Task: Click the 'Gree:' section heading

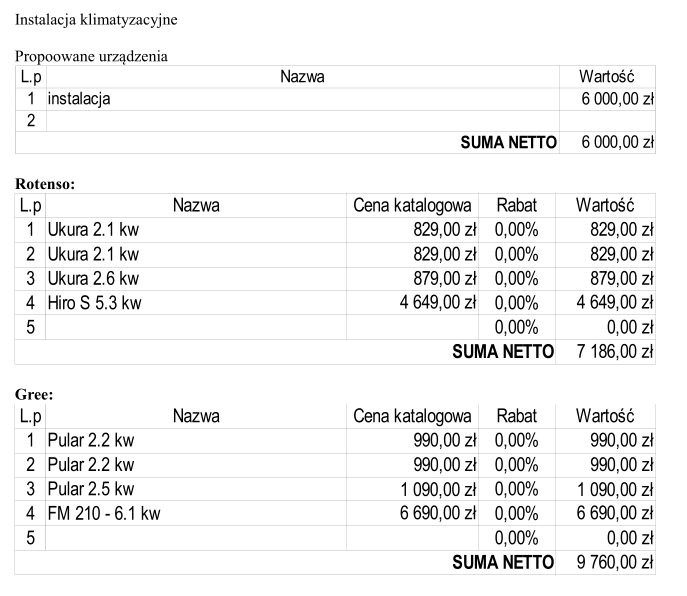Action: (34, 395)
